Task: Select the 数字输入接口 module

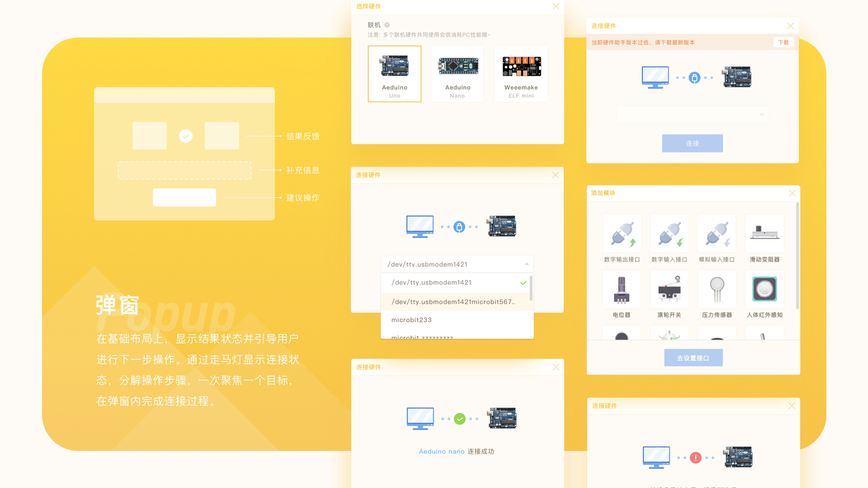Action: pyautogui.click(x=669, y=239)
